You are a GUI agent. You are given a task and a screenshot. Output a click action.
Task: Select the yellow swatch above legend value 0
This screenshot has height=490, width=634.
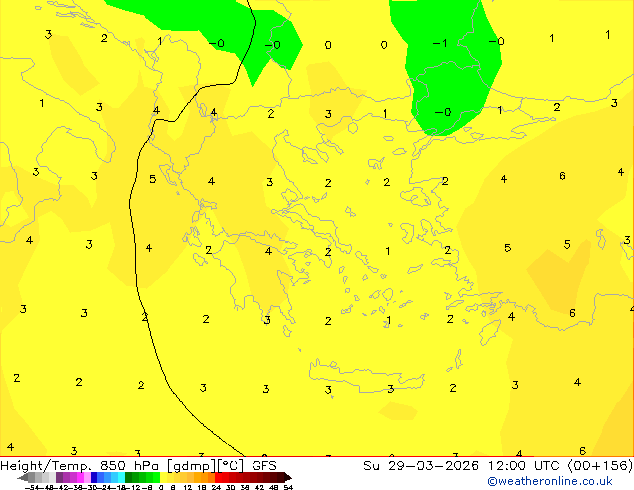click(163, 478)
